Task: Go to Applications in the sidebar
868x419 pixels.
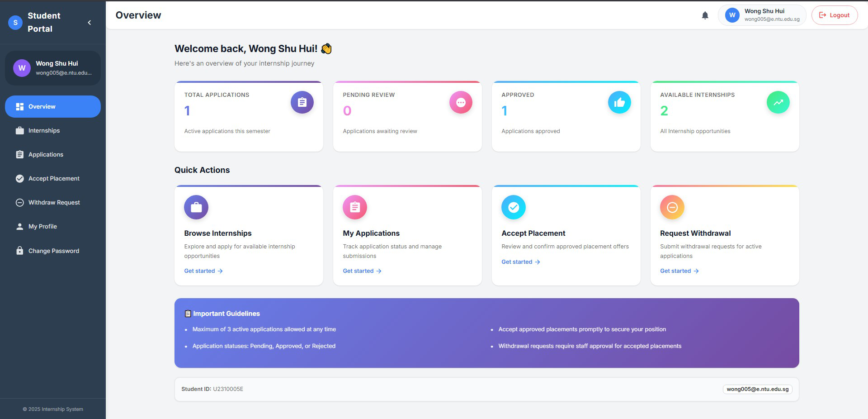Action: (x=46, y=155)
